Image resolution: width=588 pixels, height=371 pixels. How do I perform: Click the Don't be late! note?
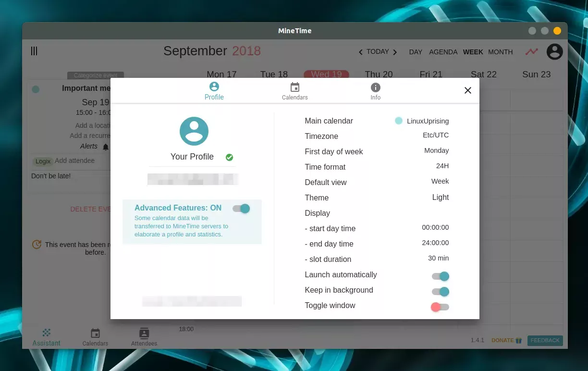51,176
